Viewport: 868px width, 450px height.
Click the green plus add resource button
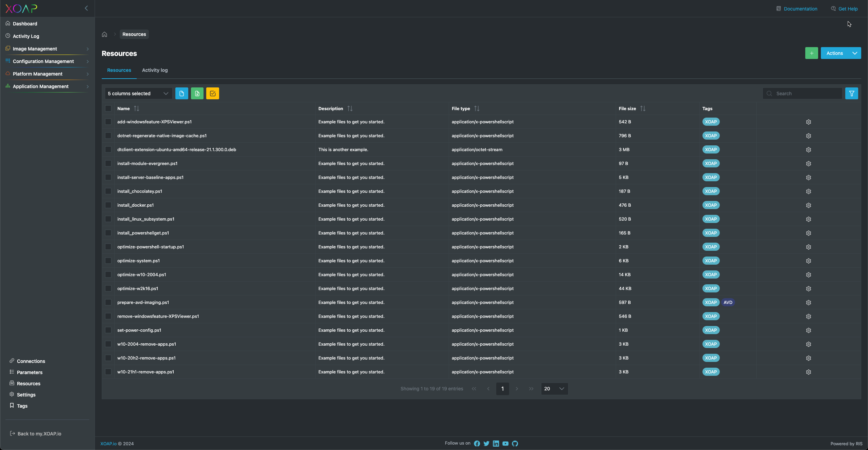point(811,53)
